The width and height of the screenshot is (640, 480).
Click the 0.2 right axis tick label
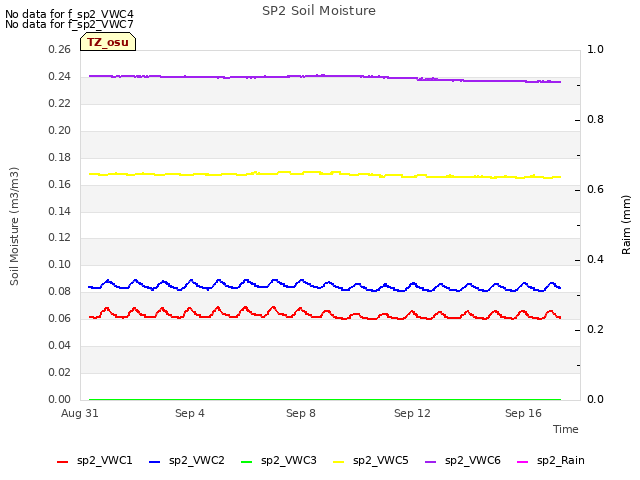[x=595, y=329]
